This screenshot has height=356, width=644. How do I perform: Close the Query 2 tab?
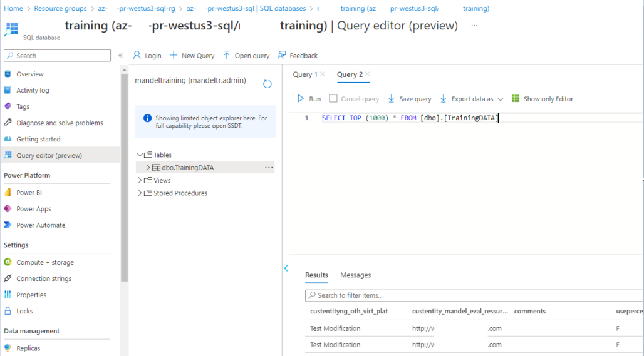[x=368, y=74]
